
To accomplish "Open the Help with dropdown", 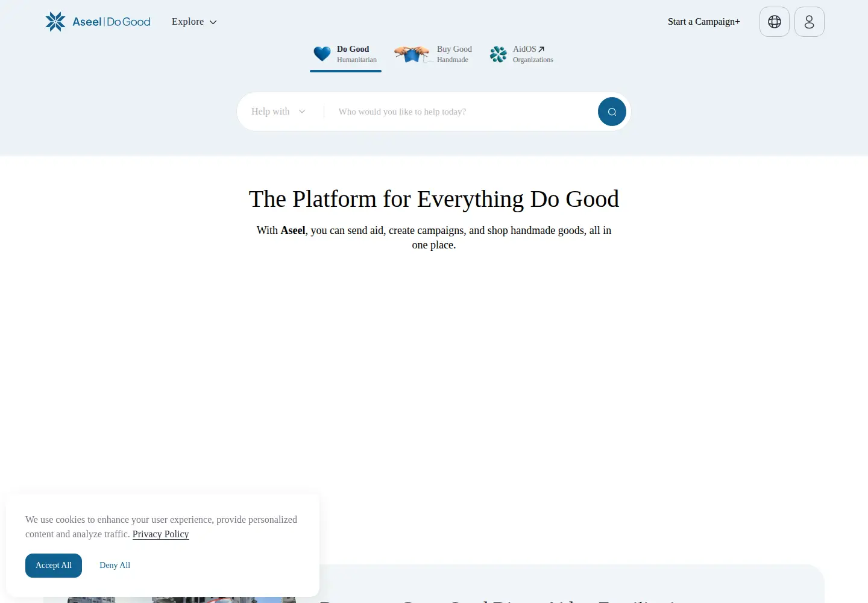I will (278, 112).
